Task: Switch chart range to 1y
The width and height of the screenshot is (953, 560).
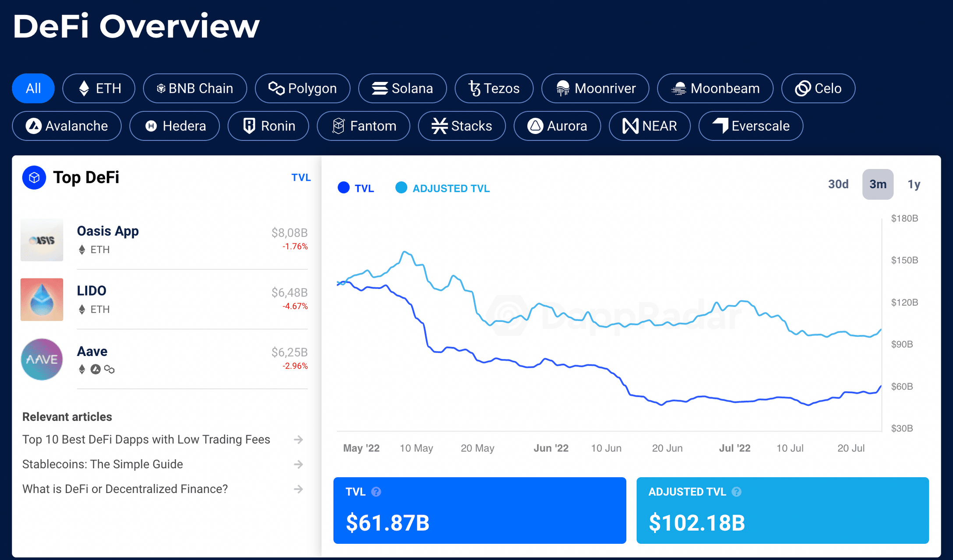Action: click(914, 184)
